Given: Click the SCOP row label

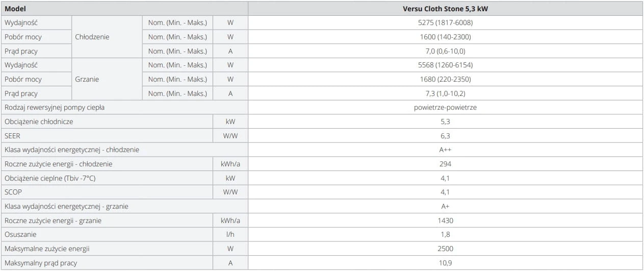Looking at the screenshot, I should click(x=107, y=192).
